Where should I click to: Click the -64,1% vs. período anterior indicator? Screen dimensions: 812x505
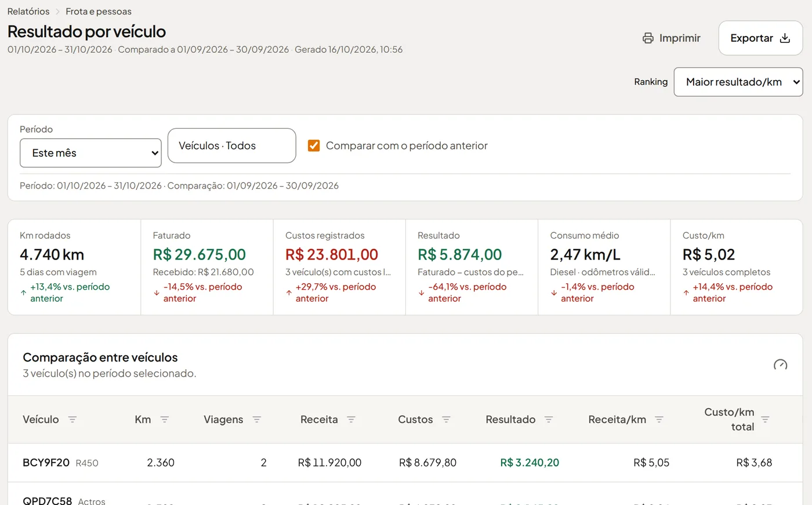tap(467, 293)
